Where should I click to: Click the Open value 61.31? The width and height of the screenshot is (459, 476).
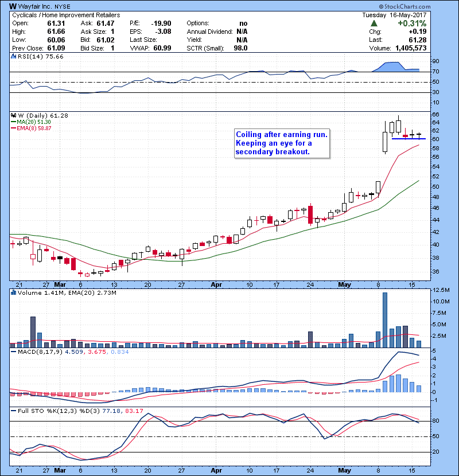tap(56, 24)
